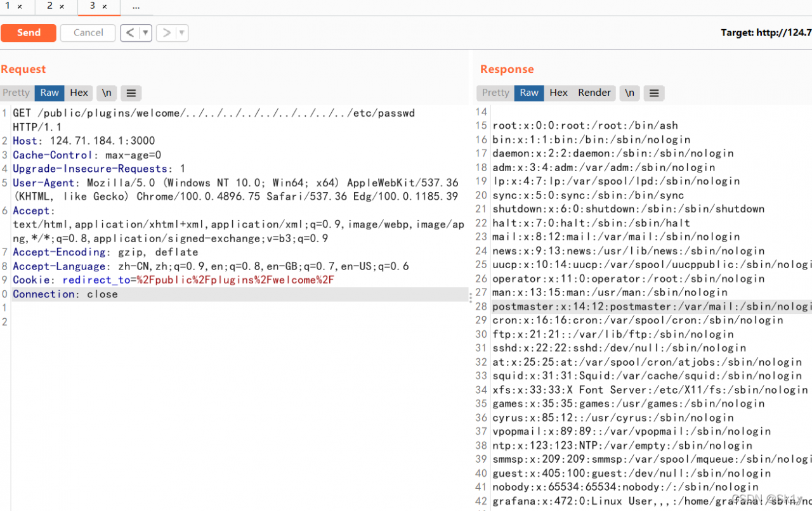Click the GET /public/plugins/welcome request line
The image size is (812, 511).
(x=214, y=113)
